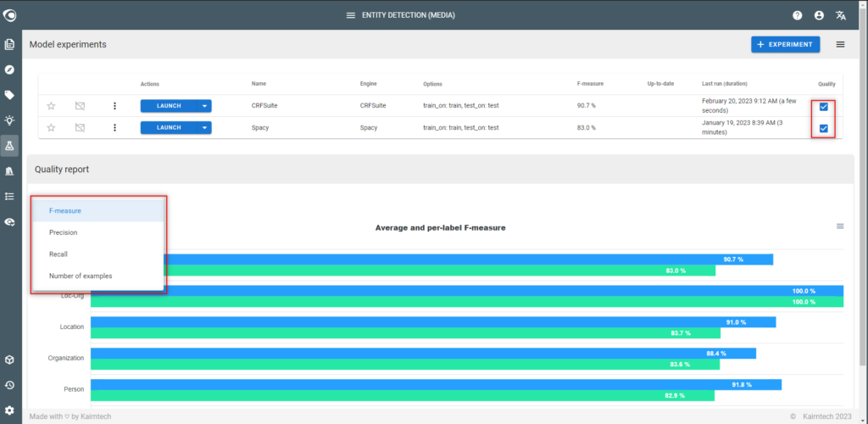The image size is (868, 424).
Task: Click the 83.0 % F-measure table cell
Action: [586, 128]
